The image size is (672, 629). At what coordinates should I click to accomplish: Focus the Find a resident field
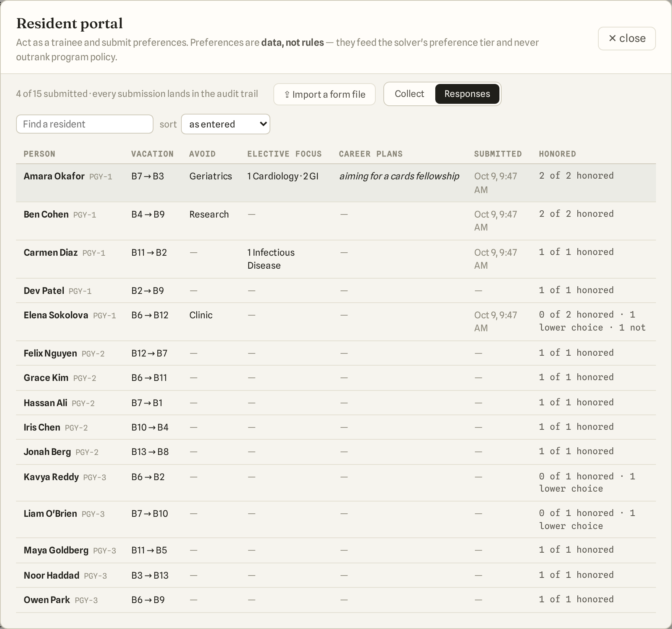point(85,124)
